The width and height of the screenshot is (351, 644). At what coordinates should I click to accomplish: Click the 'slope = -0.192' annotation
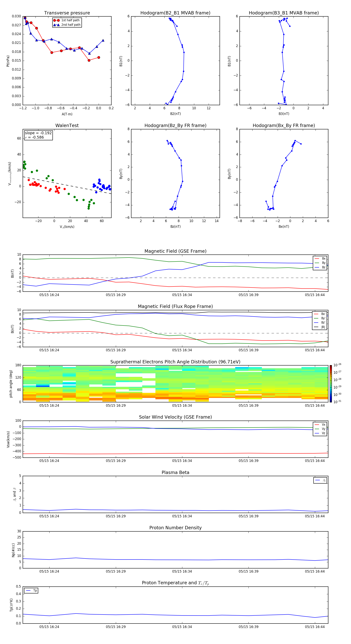tap(38, 133)
